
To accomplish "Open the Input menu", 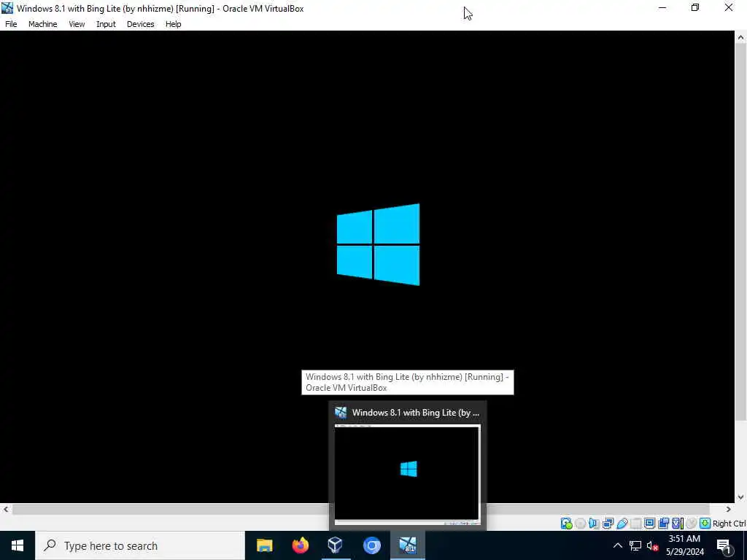I will [x=106, y=24].
